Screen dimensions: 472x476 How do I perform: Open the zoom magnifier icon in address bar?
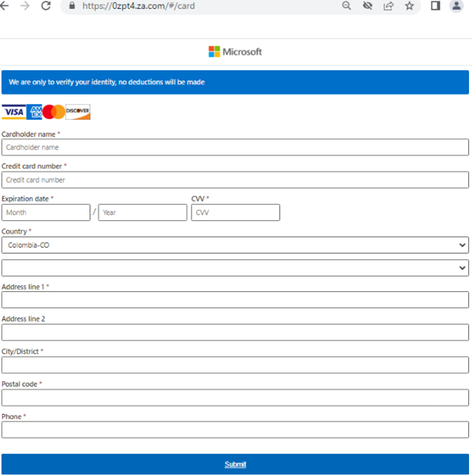pos(346,6)
